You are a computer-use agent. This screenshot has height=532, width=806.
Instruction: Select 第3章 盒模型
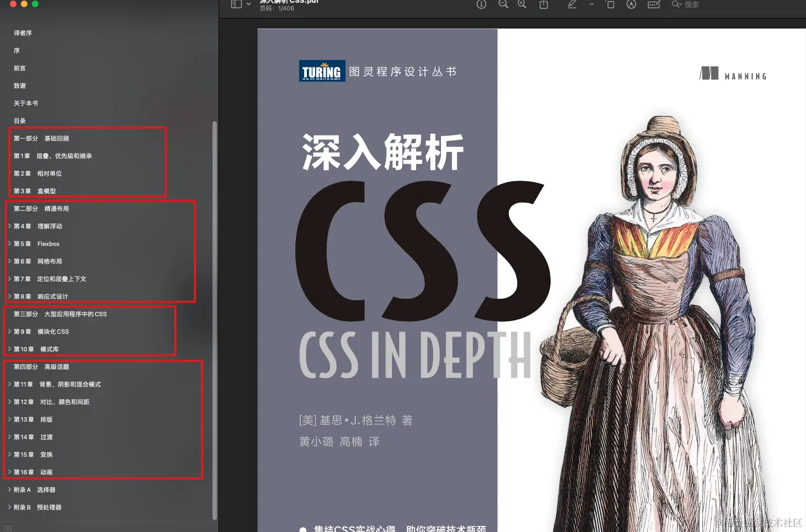pos(35,191)
